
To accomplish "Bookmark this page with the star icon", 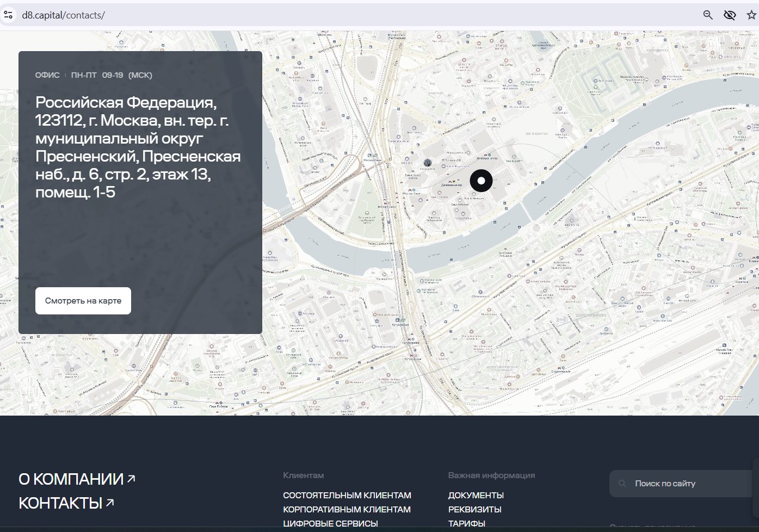I will 751,15.
